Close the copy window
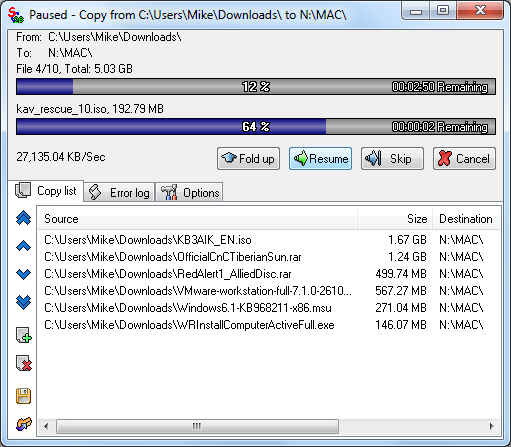 coord(480,11)
